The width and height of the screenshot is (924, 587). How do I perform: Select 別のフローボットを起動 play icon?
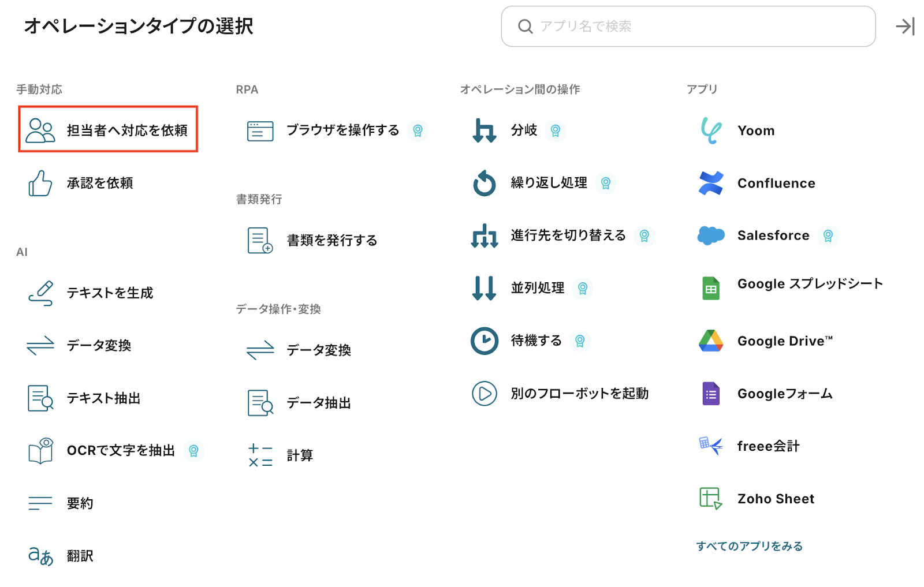[x=484, y=394]
